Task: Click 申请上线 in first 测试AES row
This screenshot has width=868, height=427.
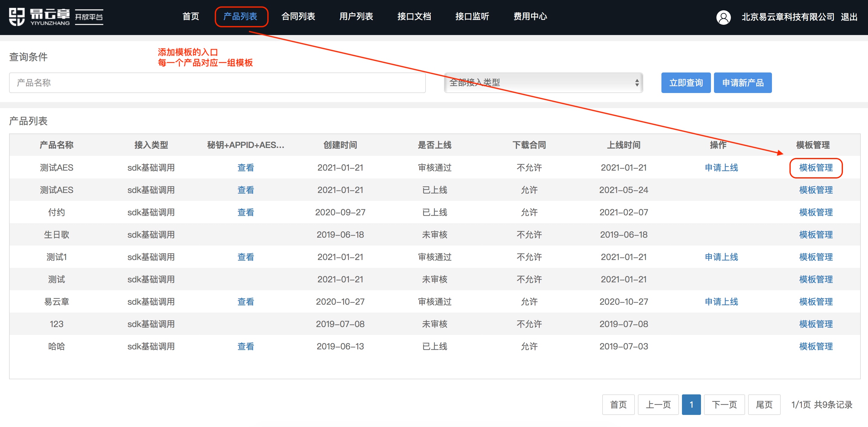Action: click(722, 168)
